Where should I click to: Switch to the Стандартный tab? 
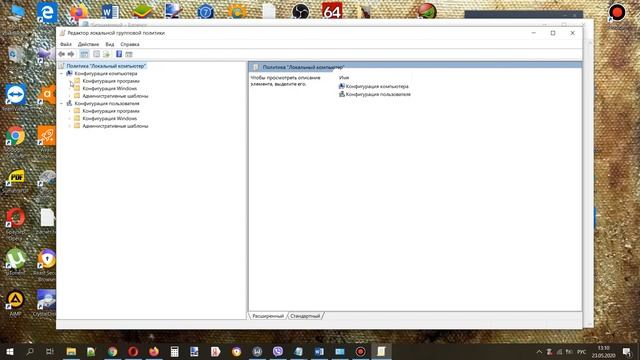click(305, 316)
